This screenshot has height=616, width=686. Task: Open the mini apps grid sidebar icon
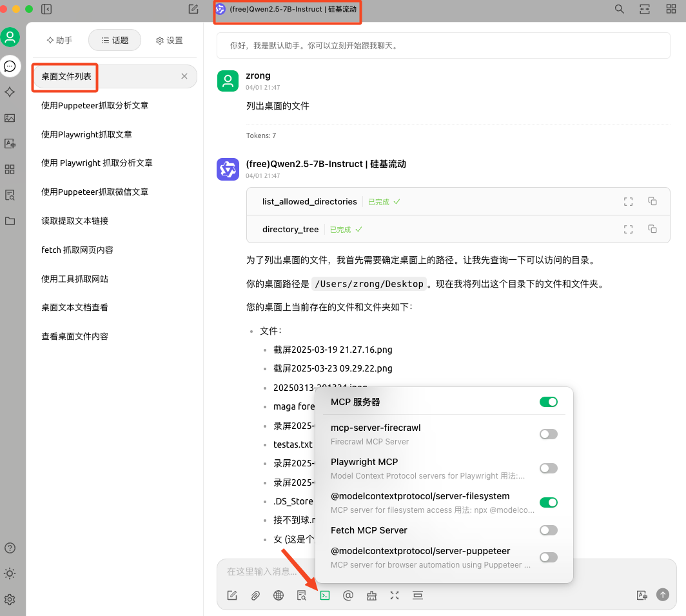tap(10, 170)
